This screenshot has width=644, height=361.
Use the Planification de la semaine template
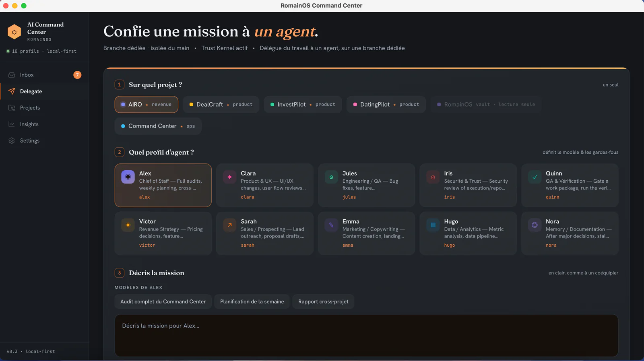[x=252, y=301]
